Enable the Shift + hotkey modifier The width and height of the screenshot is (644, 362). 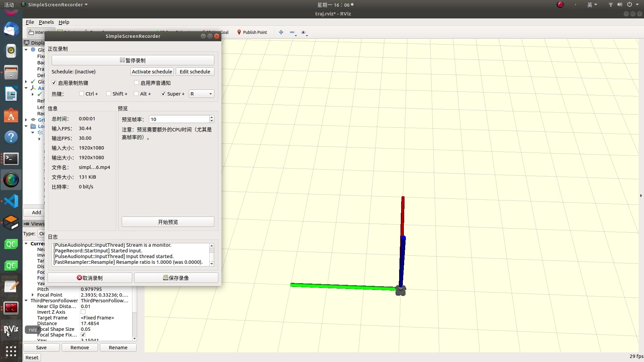pyautogui.click(x=109, y=94)
